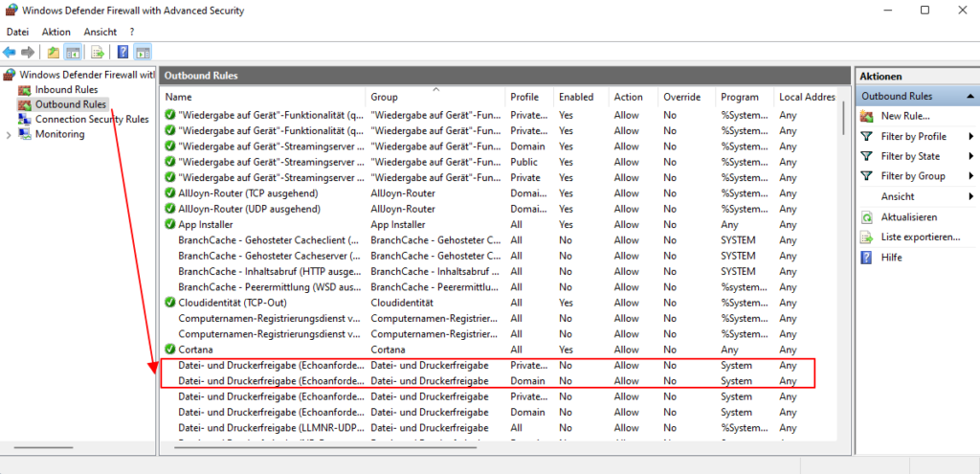Click the Up One Level folder icon
980x474 pixels.
[x=54, y=52]
